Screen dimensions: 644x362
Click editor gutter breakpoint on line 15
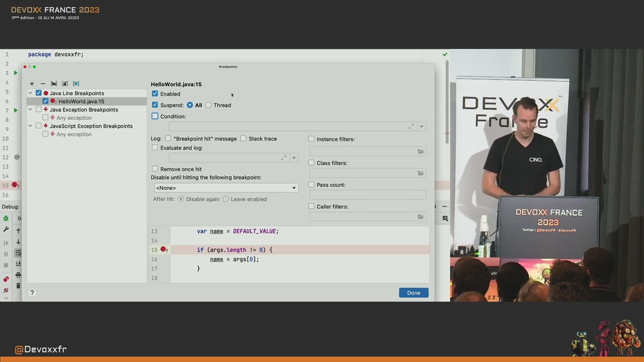pos(15,185)
